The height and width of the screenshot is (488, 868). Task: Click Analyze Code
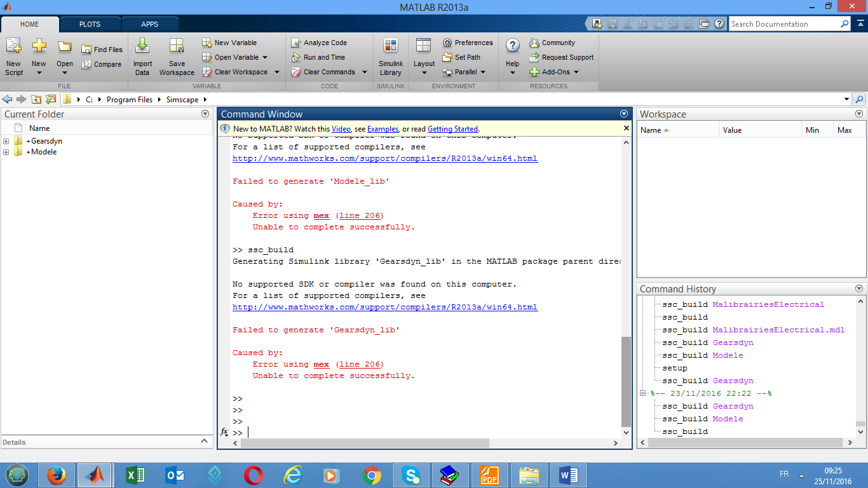pos(319,43)
